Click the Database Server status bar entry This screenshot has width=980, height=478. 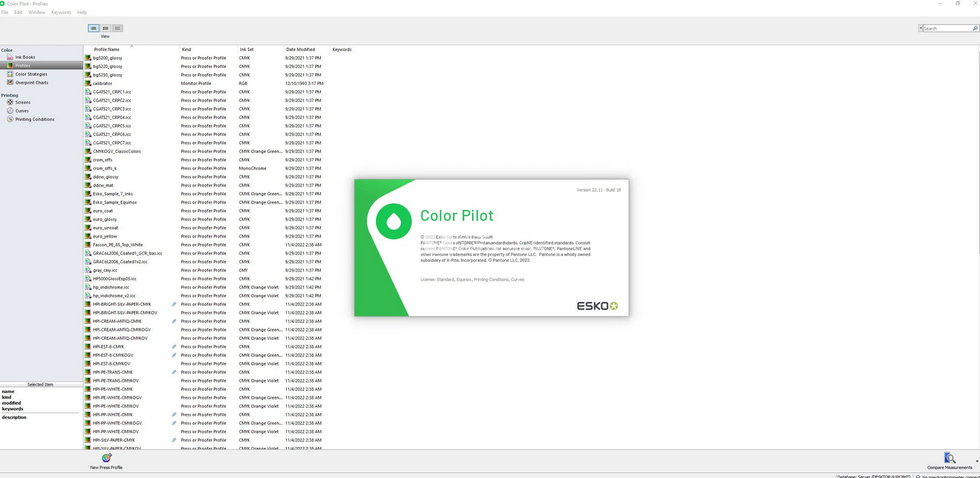[873, 477]
